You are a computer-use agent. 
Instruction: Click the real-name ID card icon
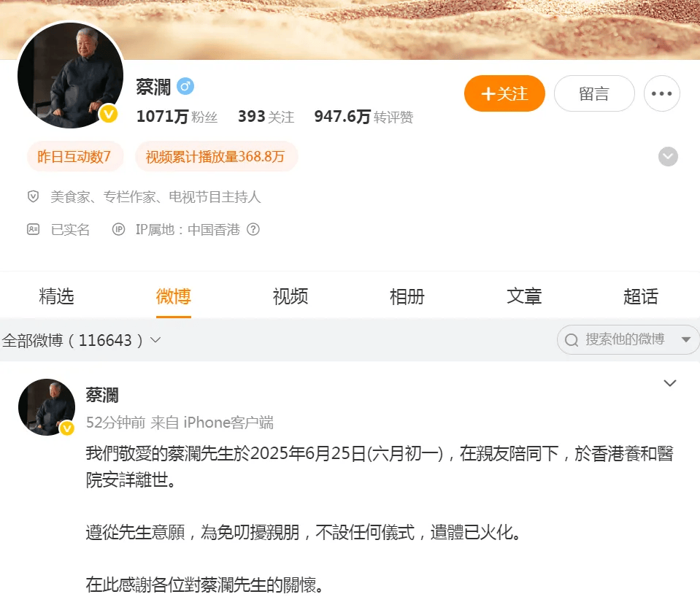pyautogui.click(x=33, y=229)
